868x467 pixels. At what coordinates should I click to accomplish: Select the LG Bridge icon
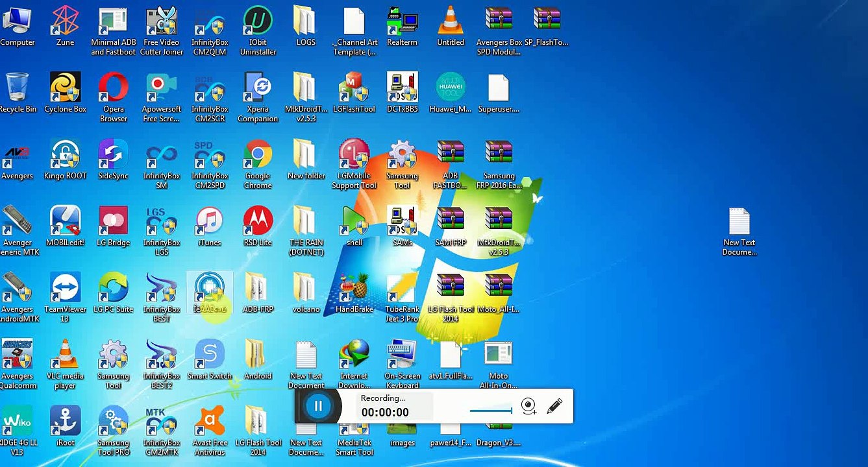click(114, 226)
